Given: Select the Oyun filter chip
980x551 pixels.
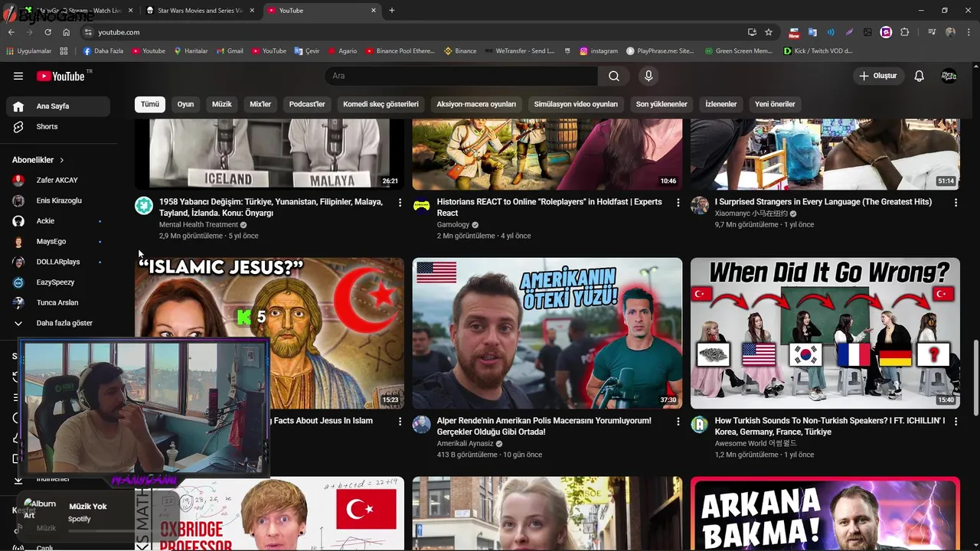Looking at the screenshot, I should 185,104.
